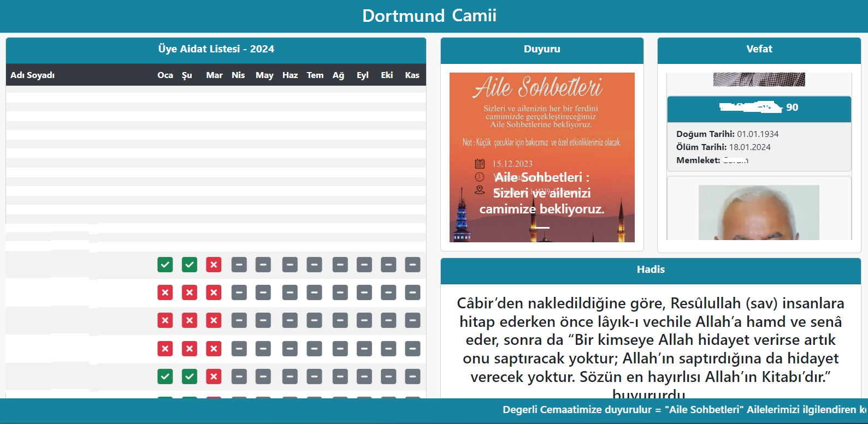Click the carousel indicator under the Aile Sohbetleri caption
The image size is (868, 424).
point(542,228)
